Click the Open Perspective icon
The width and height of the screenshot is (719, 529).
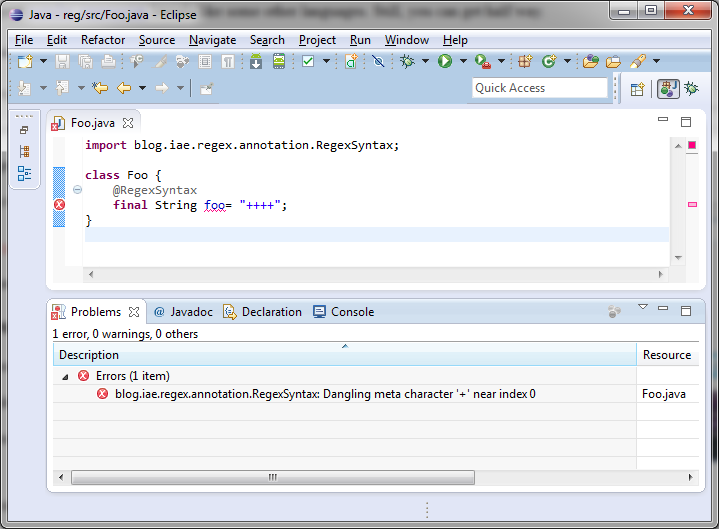pos(637,89)
